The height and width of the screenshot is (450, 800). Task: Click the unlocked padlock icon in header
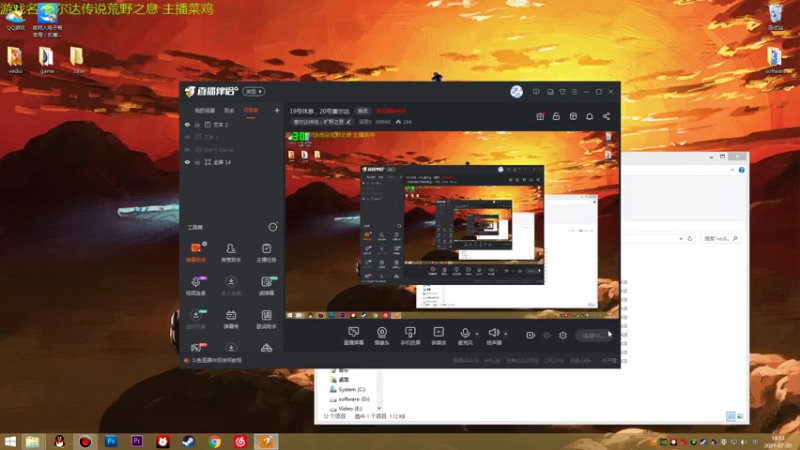click(x=556, y=116)
